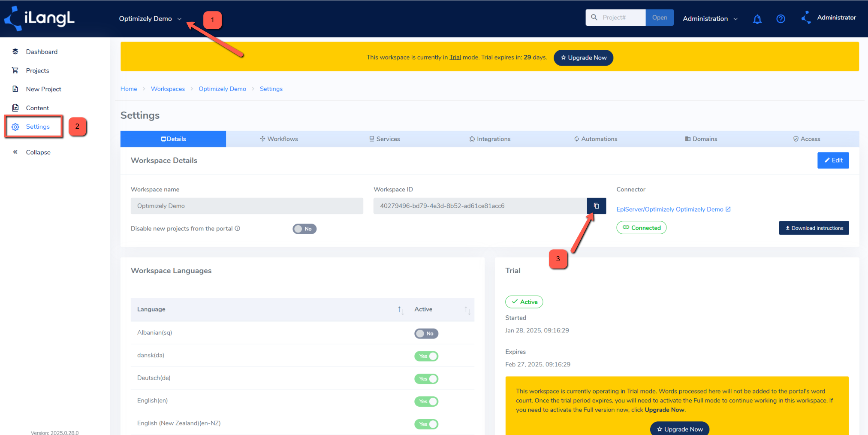
Task: Open the notifications bell
Action: tap(757, 19)
